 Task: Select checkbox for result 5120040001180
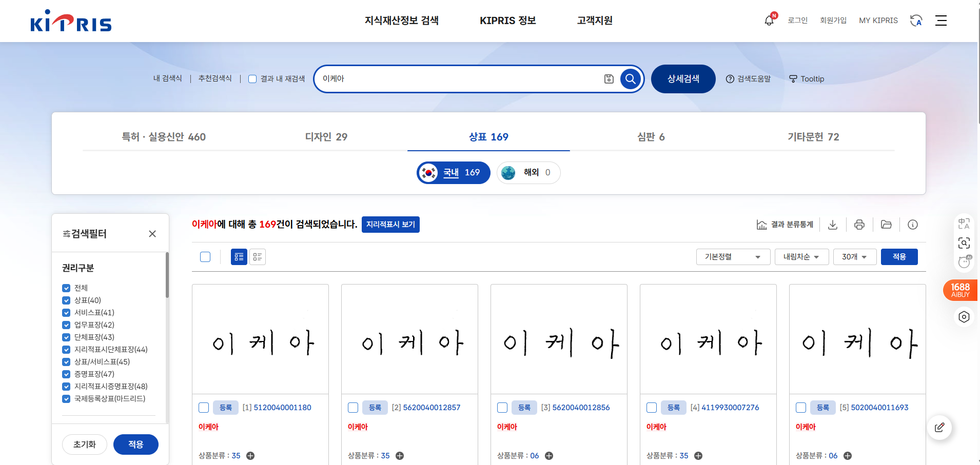pyautogui.click(x=204, y=408)
